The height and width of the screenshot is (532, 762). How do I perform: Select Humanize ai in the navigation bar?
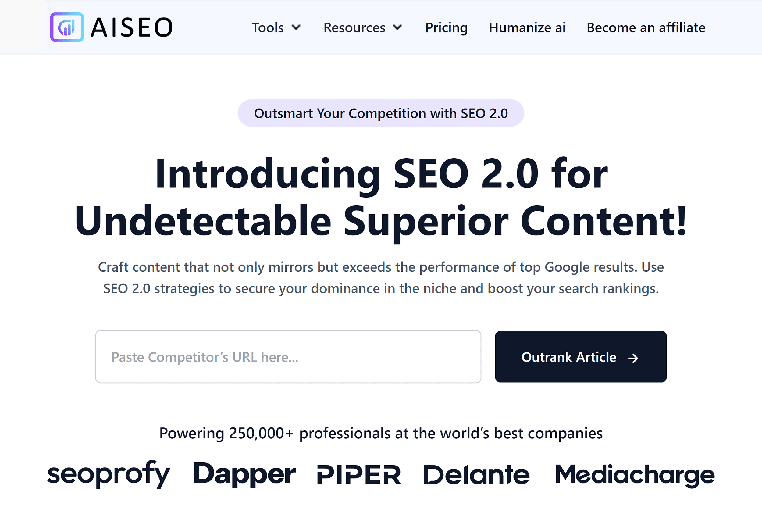tap(527, 28)
